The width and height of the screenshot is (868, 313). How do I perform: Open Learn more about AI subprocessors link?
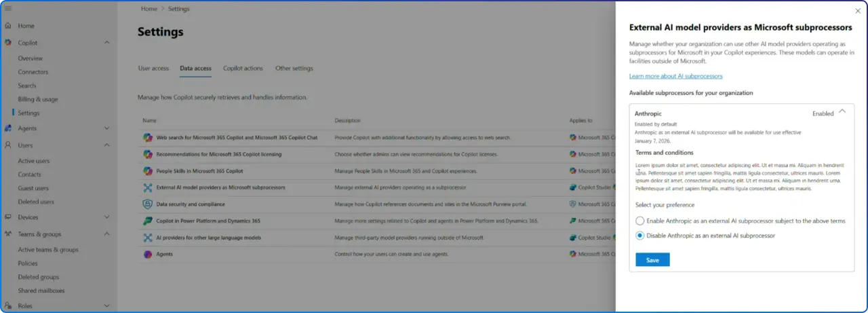(675, 76)
